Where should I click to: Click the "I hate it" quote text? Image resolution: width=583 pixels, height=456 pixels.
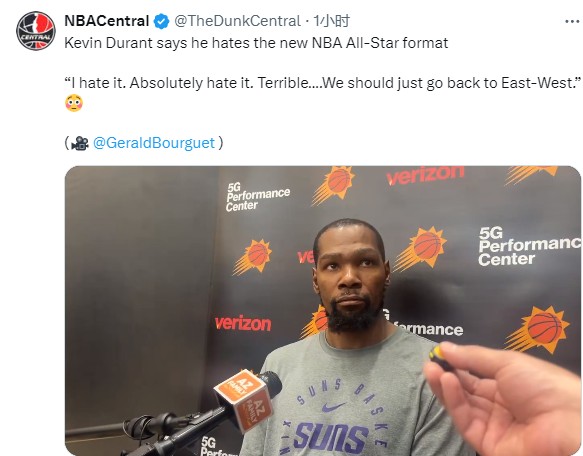pos(322,83)
